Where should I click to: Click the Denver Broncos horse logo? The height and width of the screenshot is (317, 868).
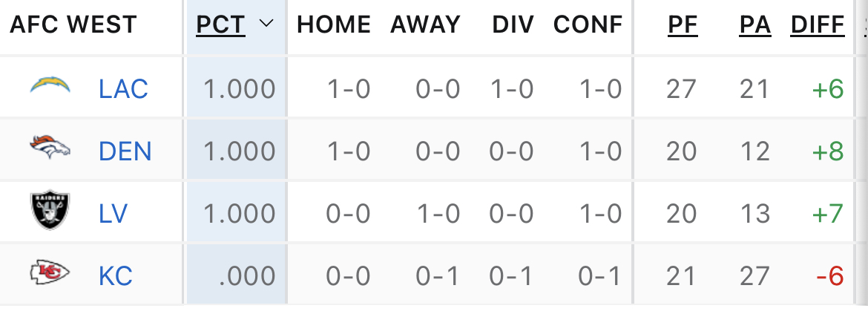click(x=50, y=147)
